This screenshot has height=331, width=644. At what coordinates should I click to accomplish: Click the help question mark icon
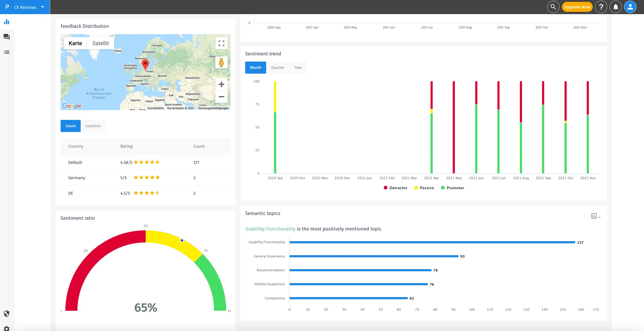[601, 7]
